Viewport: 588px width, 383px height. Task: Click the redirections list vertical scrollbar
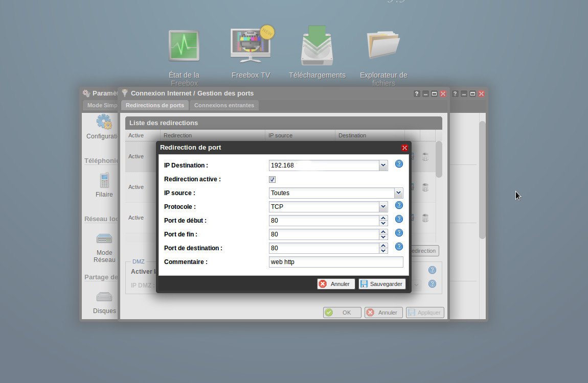[439, 159]
